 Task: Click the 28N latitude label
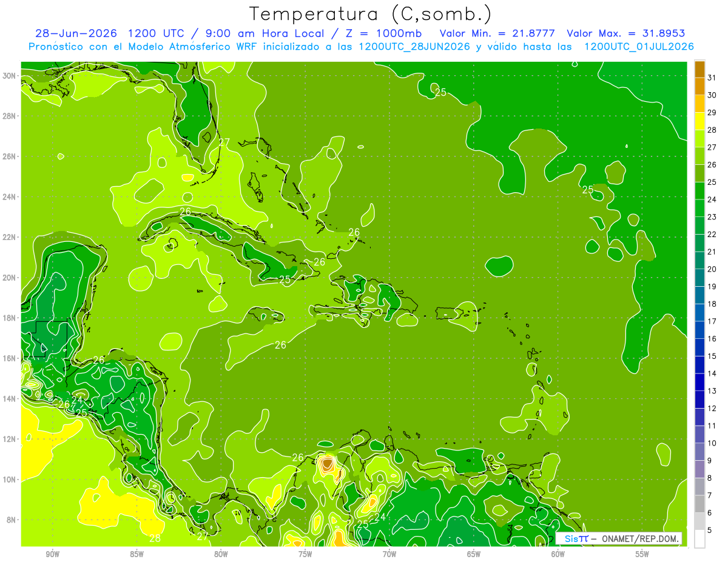click(x=10, y=116)
